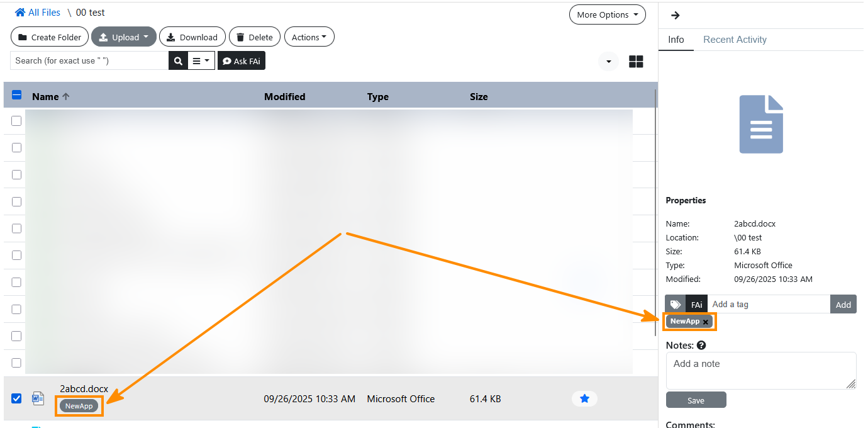
Task: Open the Upload dropdown
Action: [124, 37]
